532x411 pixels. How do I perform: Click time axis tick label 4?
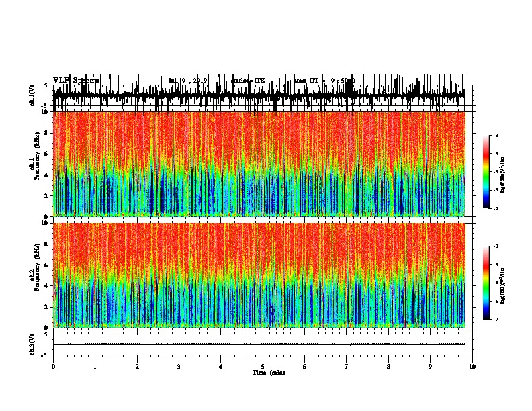(220, 367)
